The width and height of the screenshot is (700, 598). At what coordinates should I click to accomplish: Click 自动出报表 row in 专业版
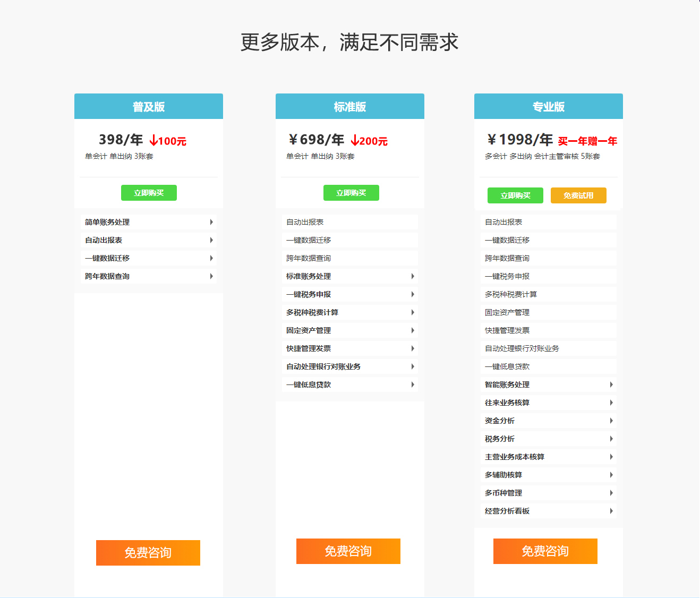coord(549,222)
